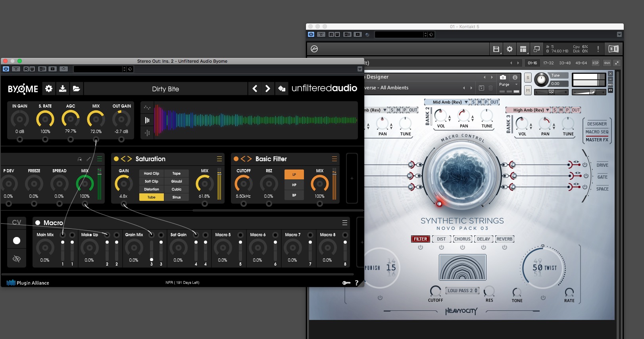Click Kontakt instrument volume slider
This screenshot has height=339, width=644.
589,92
